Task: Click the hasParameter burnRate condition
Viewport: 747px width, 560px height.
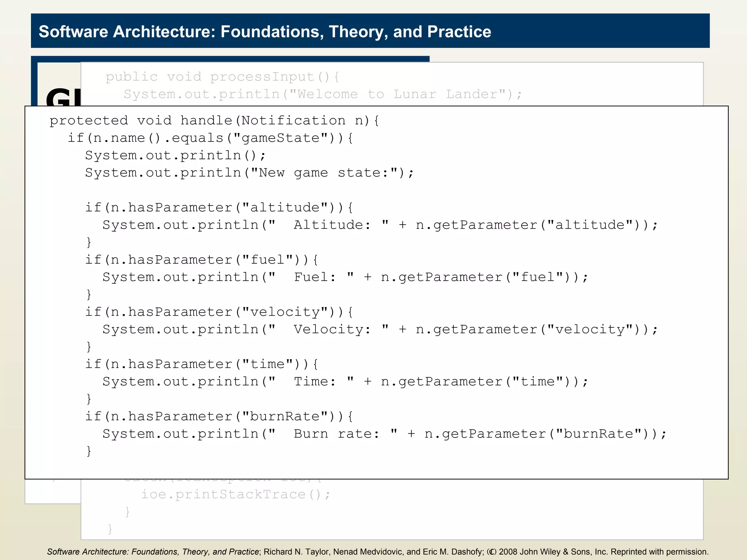Action: (219, 416)
